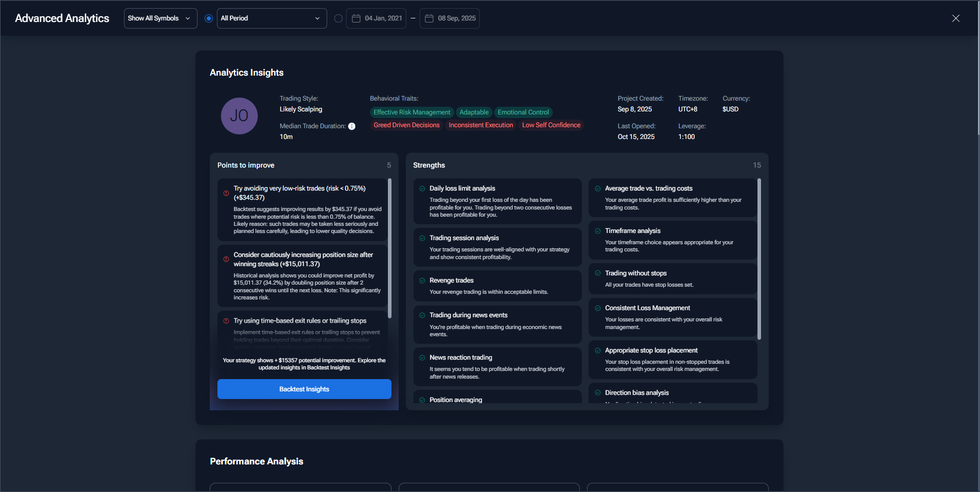Click the Points to improve scrollbar

pyautogui.click(x=389, y=248)
